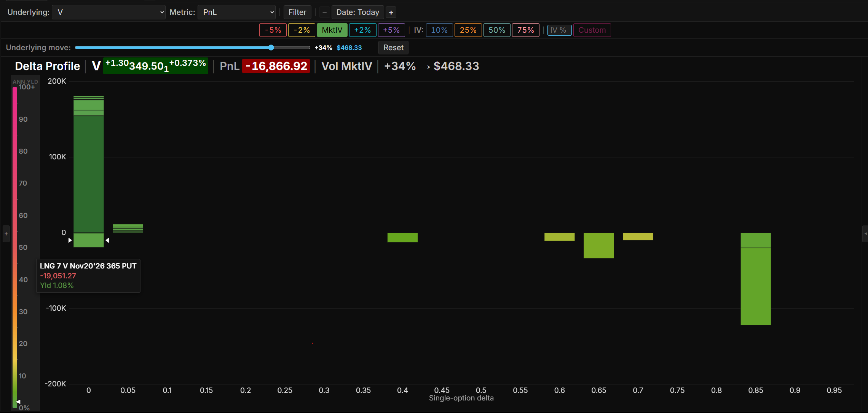The height and width of the screenshot is (413, 868).
Task: Click the large negative bar at delta 0.85
Action: 756,286
